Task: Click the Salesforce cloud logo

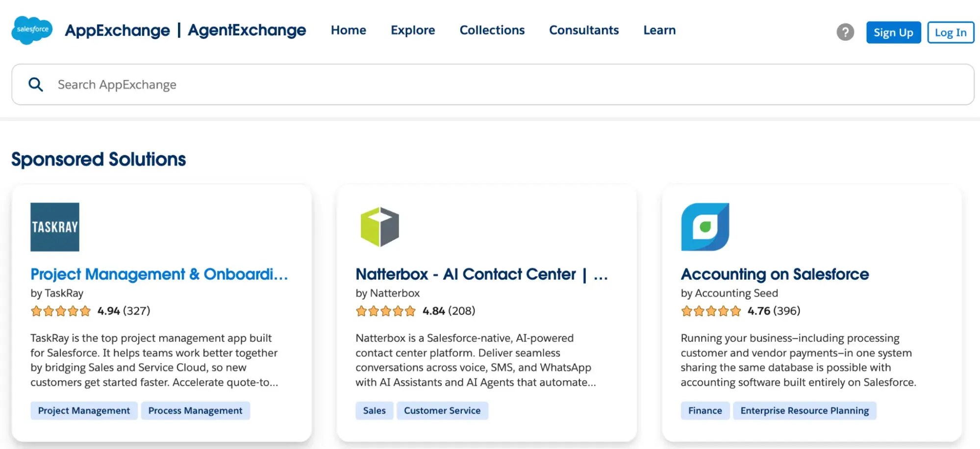Action: click(31, 30)
